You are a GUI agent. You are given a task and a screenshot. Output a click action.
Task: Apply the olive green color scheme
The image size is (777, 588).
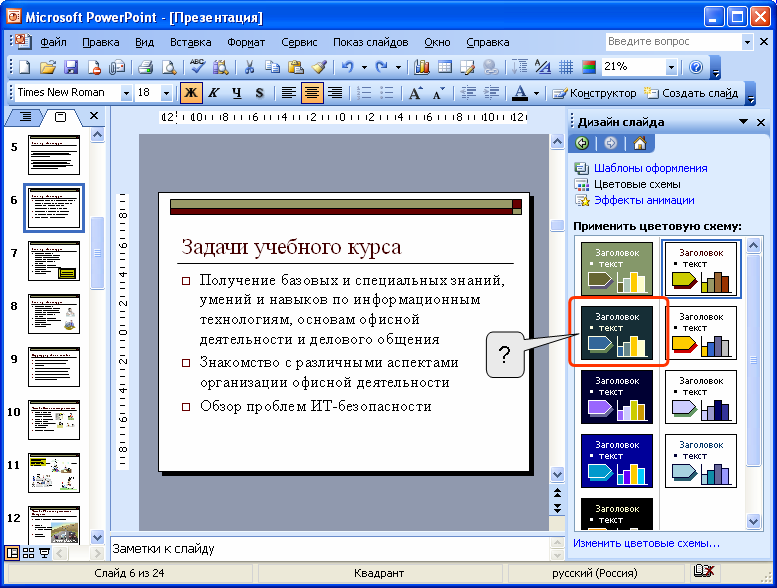pyautogui.click(x=617, y=268)
